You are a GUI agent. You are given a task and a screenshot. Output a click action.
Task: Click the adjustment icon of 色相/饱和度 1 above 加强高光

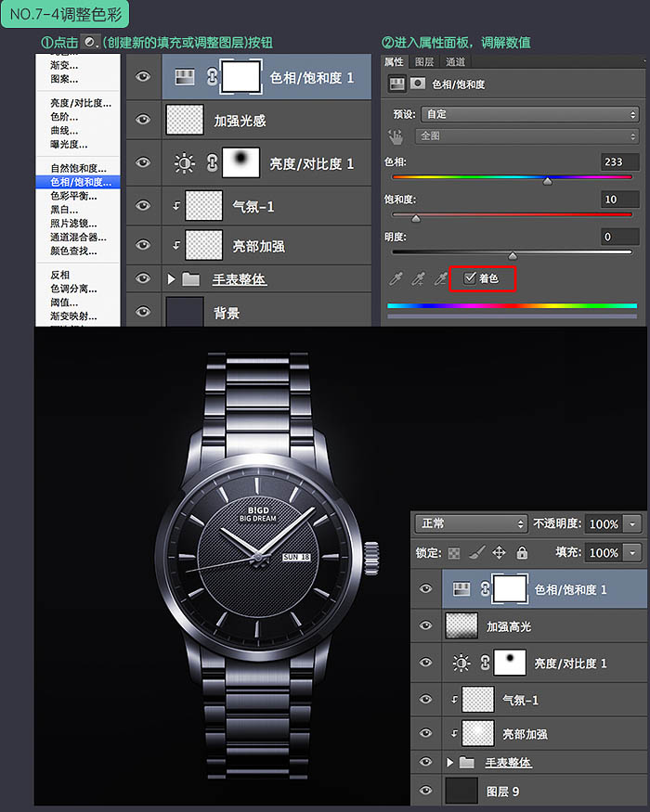[461, 588]
